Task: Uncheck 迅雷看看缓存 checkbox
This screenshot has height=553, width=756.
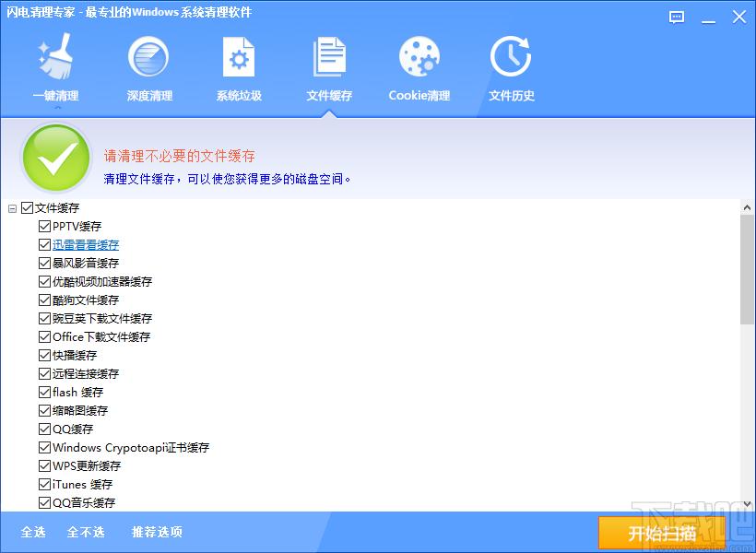Action: [x=44, y=244]
